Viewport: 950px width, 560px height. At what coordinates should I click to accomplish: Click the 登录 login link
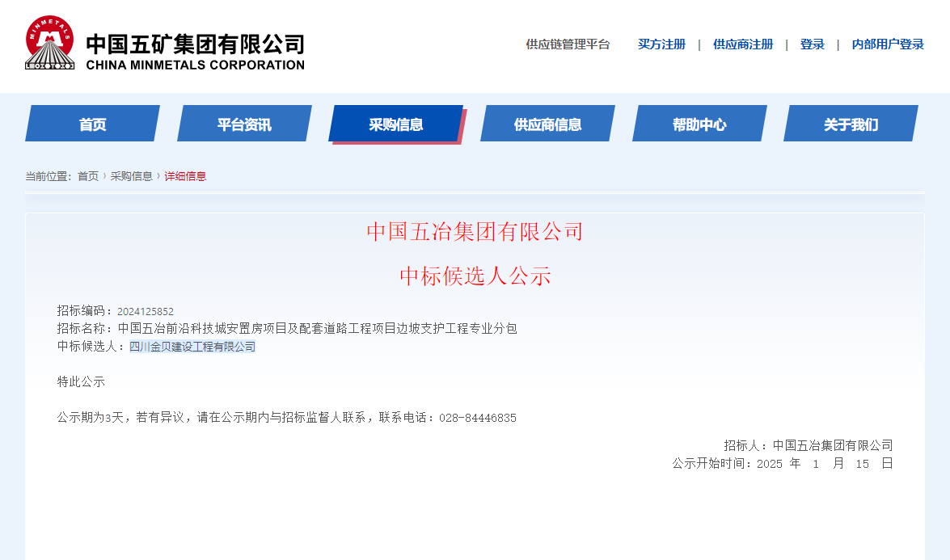(812, 44)
